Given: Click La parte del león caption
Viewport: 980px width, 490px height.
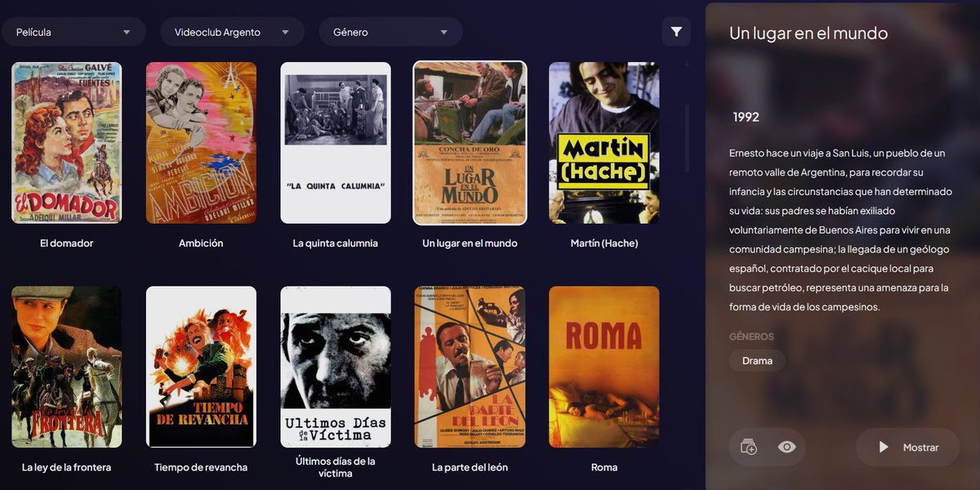Looking at the screenshot, I should coord(470,467).
